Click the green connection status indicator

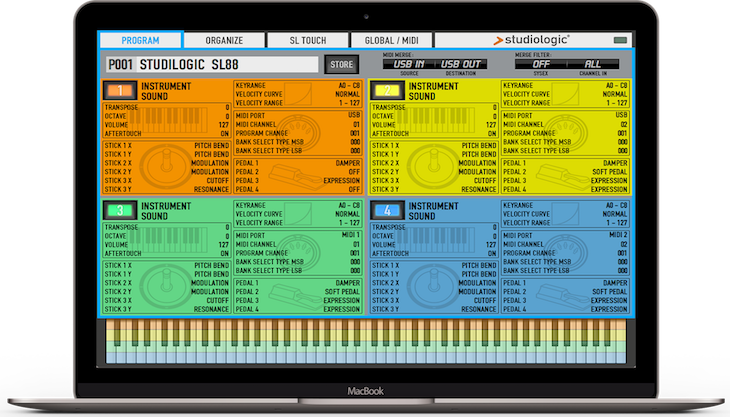click(621, 40)
